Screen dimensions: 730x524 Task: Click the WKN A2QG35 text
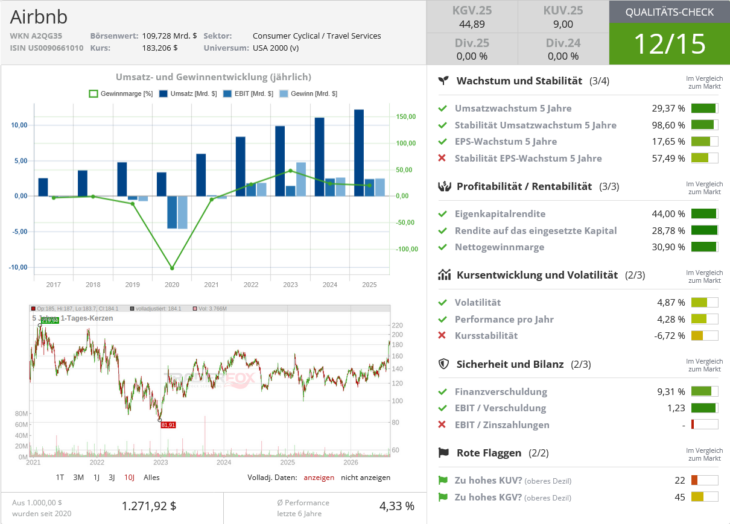(36, 36)
